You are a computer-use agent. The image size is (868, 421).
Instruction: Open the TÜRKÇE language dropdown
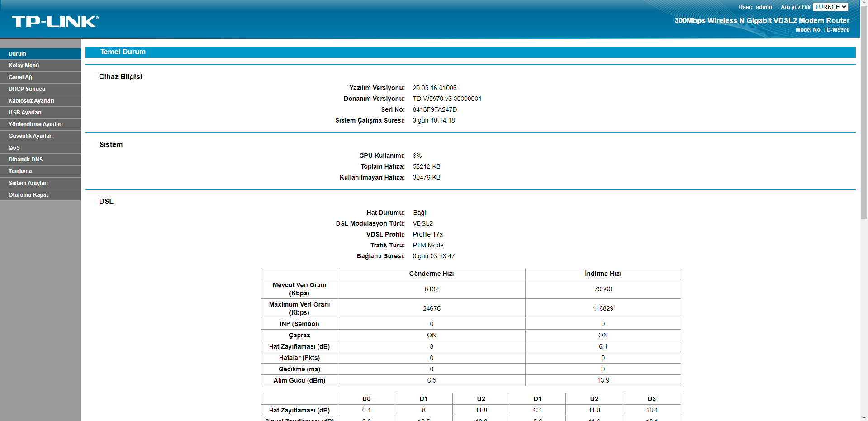click(x=830, y=7)
